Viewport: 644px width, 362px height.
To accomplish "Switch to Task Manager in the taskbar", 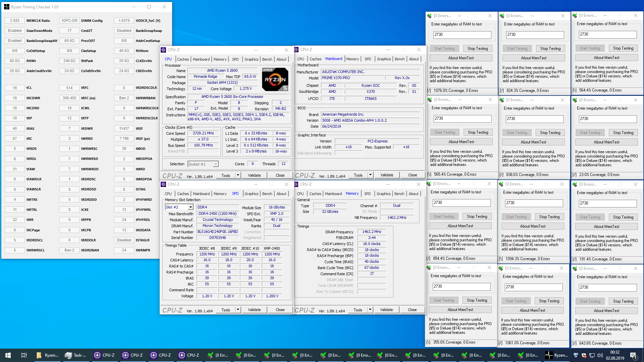I will [x=76, y=355].
